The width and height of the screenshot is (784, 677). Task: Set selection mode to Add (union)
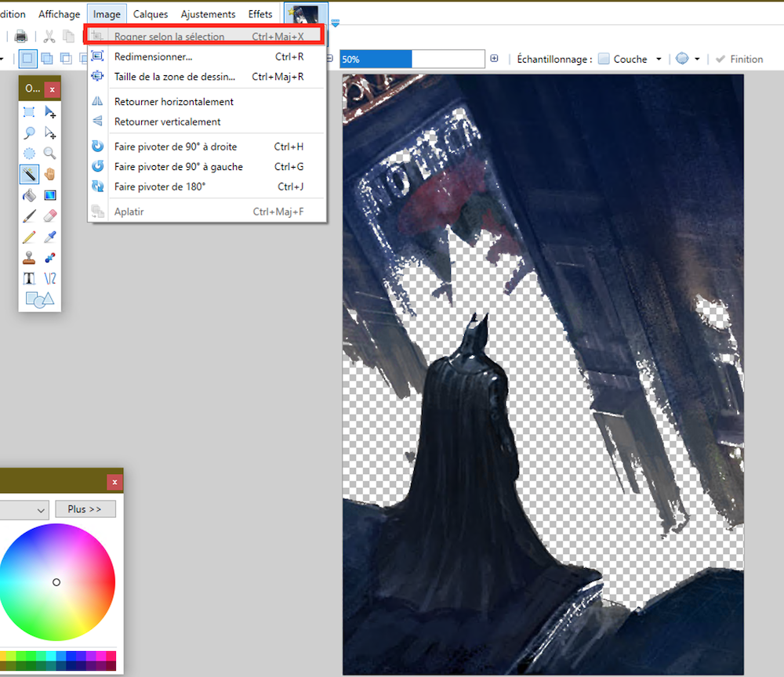pos(46,59)
